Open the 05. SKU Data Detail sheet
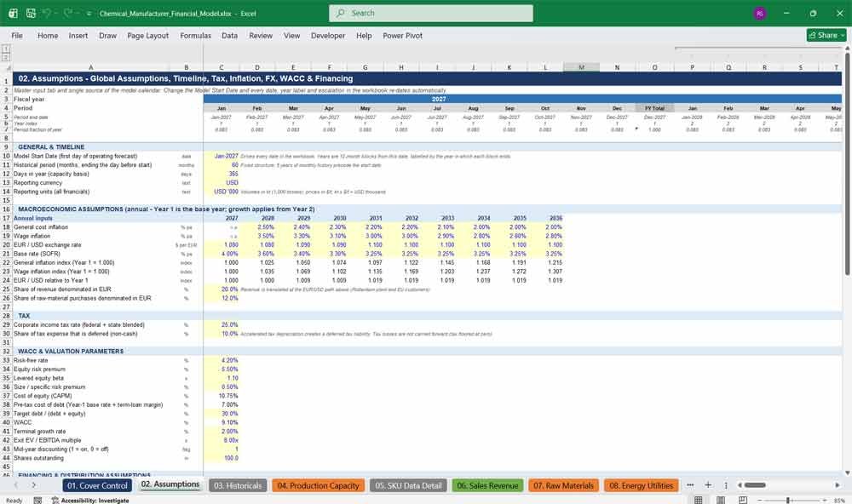This screenshot has height=504, width=852. (408, 485)
